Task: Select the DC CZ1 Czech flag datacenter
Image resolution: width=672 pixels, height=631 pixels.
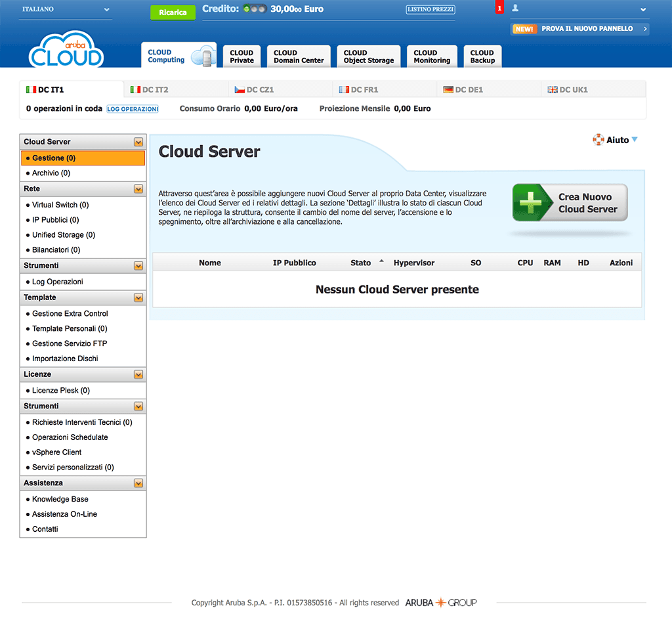Action: (254, 89)
